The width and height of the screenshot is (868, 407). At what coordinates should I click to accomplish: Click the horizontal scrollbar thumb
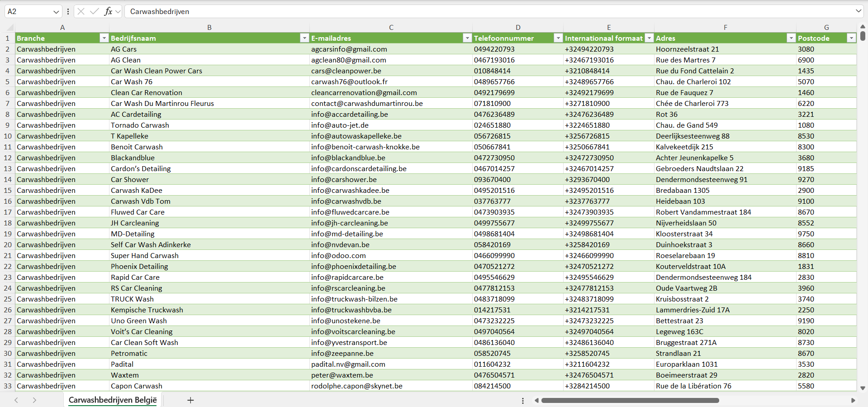(x=630, y=400)
